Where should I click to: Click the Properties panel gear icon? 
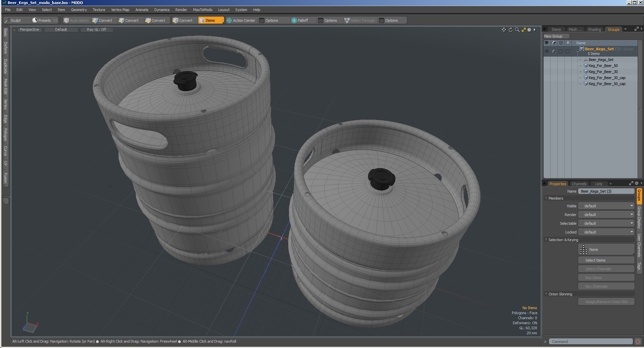637,184
